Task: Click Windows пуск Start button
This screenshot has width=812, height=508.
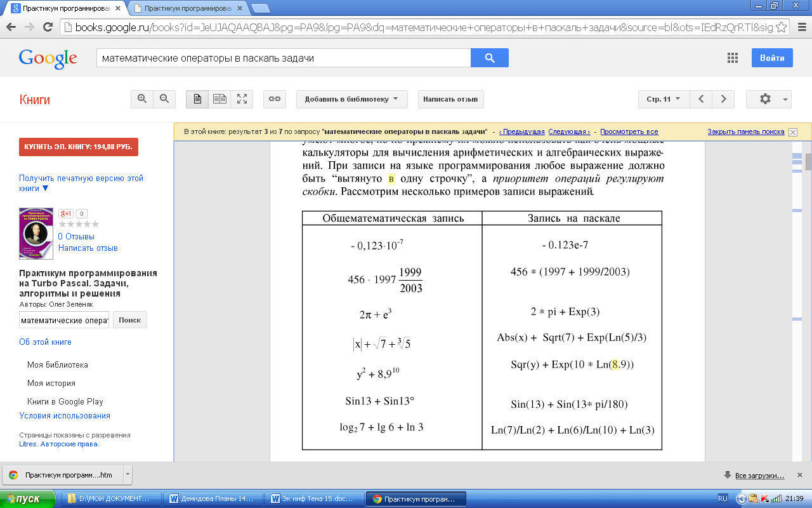Action: [29, 499]
